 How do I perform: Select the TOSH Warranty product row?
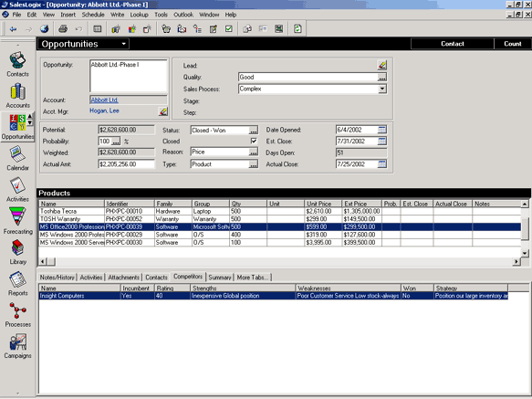point(280,219)
